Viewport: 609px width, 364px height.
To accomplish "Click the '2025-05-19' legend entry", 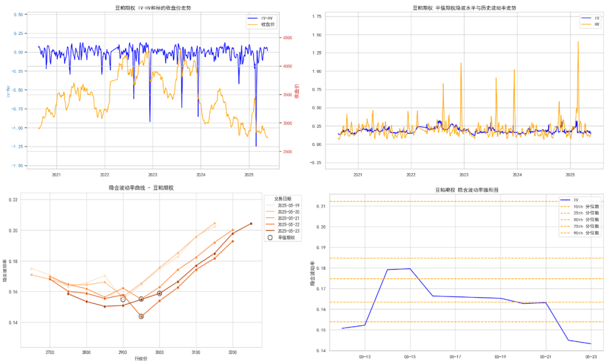I will pos(283,205).
